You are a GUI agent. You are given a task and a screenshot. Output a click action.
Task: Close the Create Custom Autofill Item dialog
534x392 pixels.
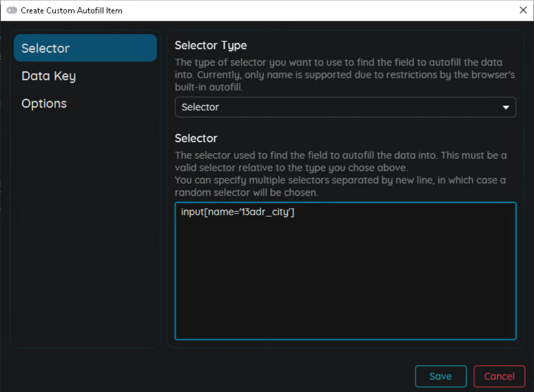coord(523,10)
